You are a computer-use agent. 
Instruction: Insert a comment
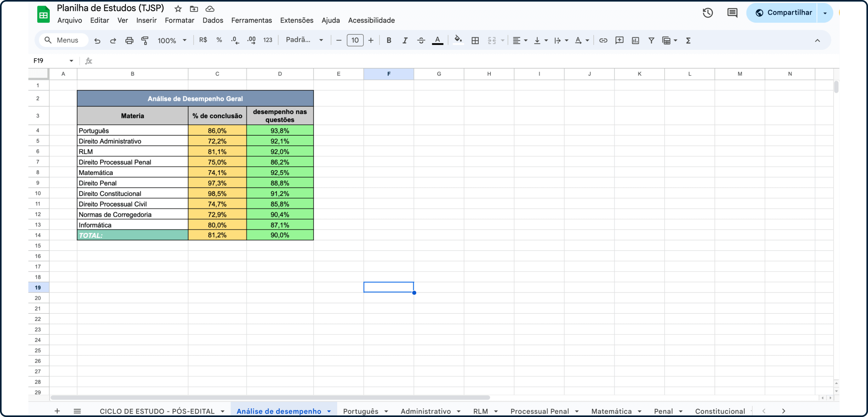coord(619,40)
